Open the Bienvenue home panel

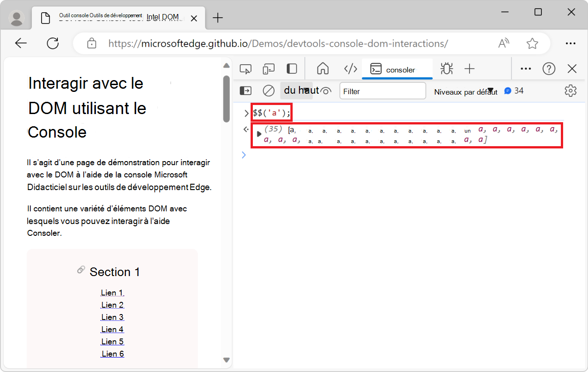pos(322,68)
